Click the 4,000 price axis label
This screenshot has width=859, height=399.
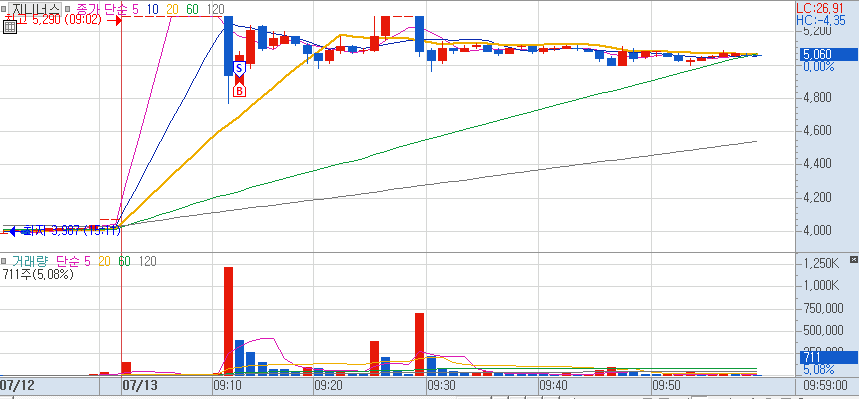click(x=817, y=230)
